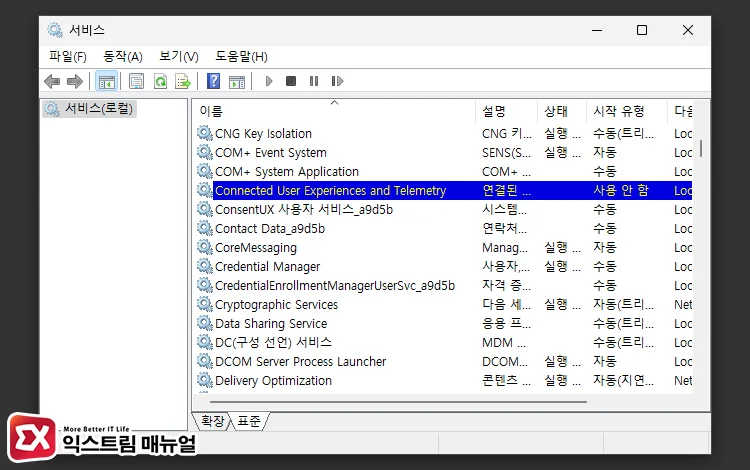Click gear icon beside COM+ System Application
Image resolution: width=750 pixels, height=470 pixels.
[x=205, y=171]
